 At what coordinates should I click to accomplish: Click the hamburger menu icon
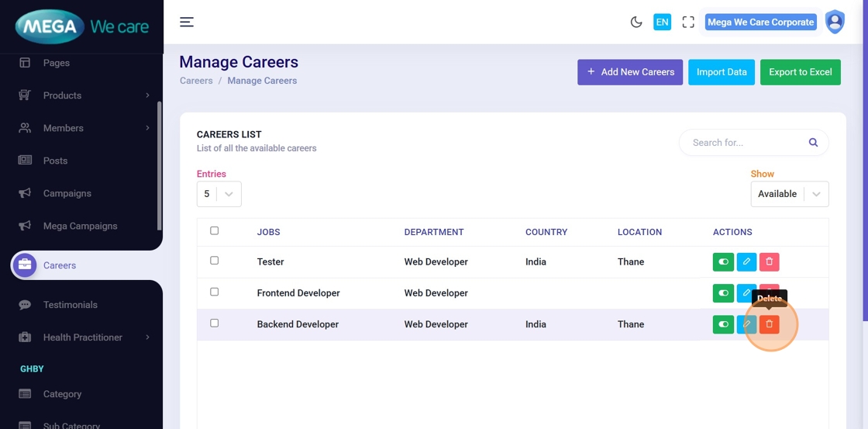[187, 22]
